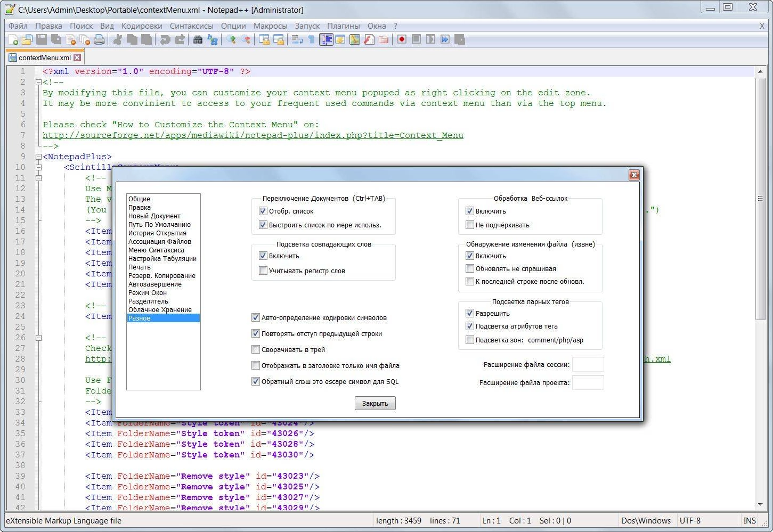The width and height of the screenshot is (773, 532).
Task: Open the Макросы menu
Action: (x=271, y=26)
